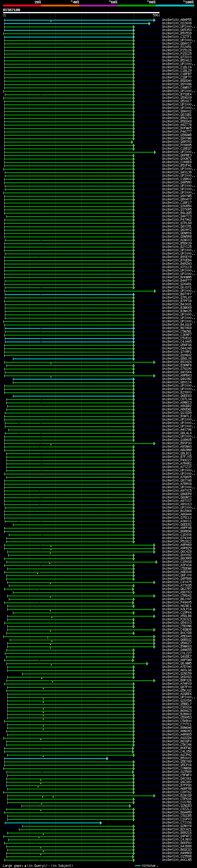This screenshot has height=868, width=197.
Task: Open hit UniRef100_B5X413
Action: pos(177,61)
